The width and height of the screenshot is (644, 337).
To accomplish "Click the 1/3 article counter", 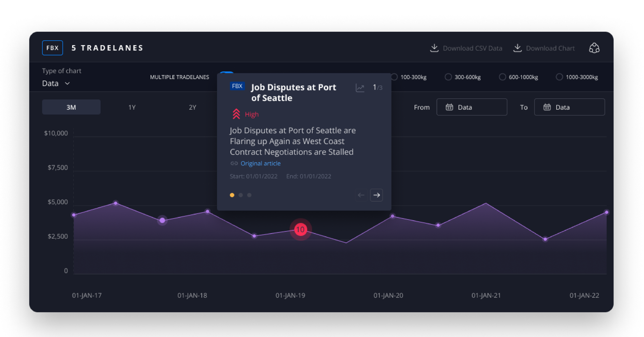I will click(377, 87).
